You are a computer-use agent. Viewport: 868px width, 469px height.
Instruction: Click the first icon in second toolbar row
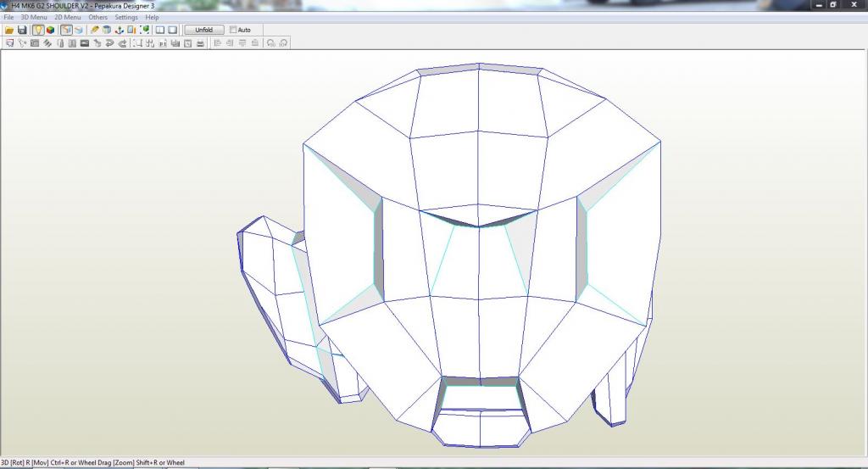10,43
